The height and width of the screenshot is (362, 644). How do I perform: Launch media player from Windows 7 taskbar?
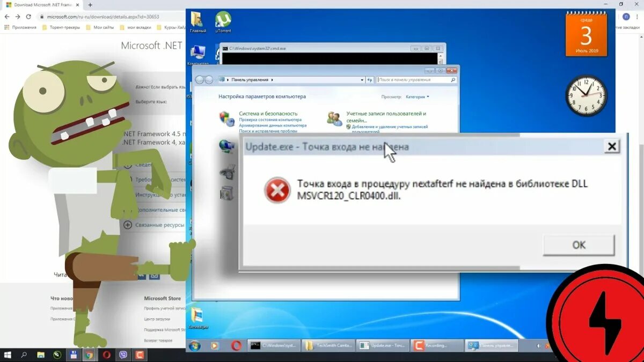215,346
